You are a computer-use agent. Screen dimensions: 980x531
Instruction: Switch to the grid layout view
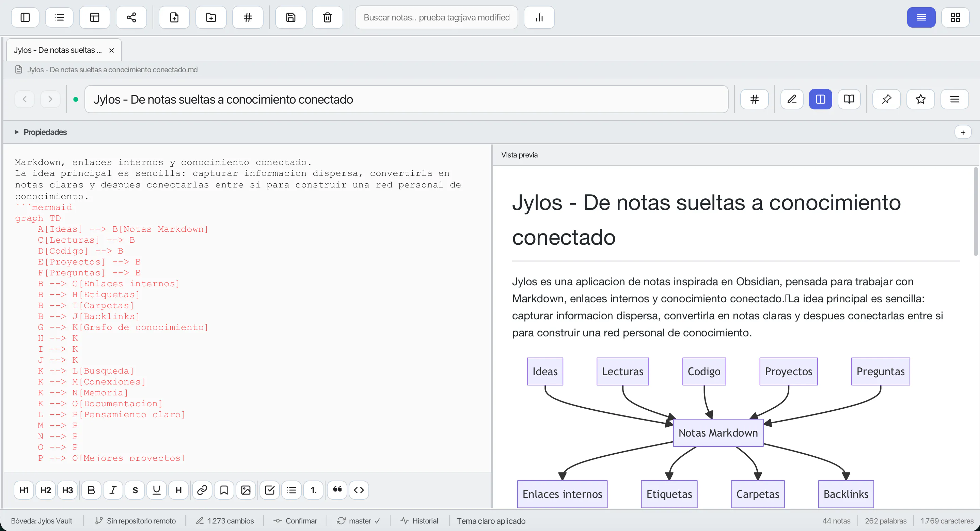coord(955,17)
